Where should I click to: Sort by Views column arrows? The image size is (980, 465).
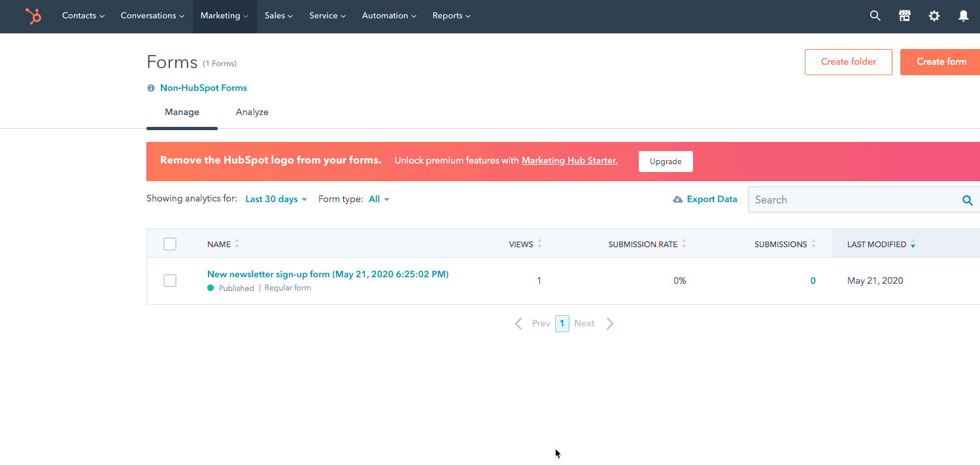[539, 244]
